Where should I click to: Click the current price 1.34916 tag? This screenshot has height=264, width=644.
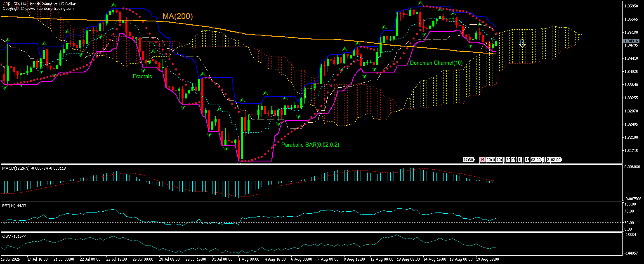(632, 41)
